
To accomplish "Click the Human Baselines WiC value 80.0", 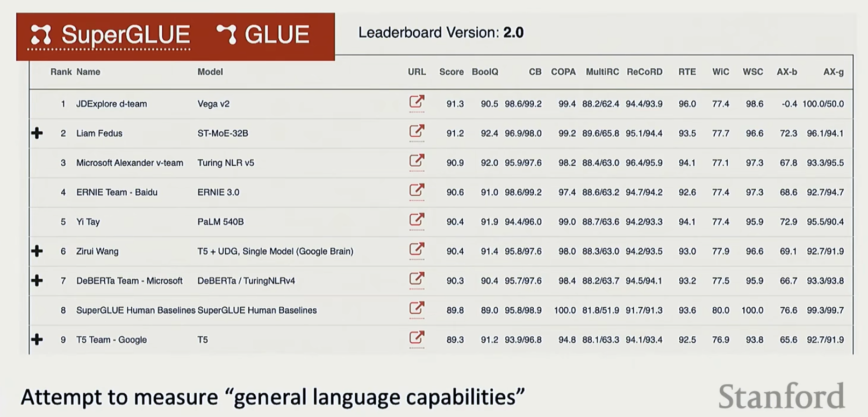I will 721,310.
